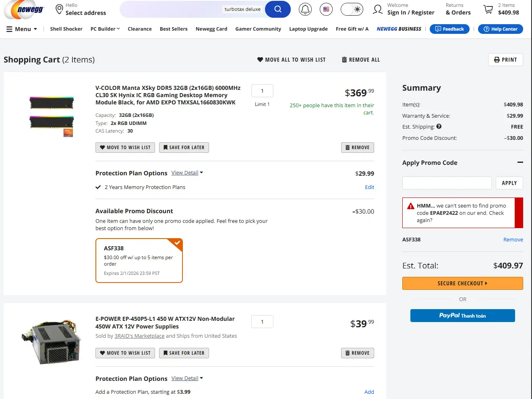This screenshot has width=532, height=399.
Task: Click the promo code input field
Action: point(447,183)
